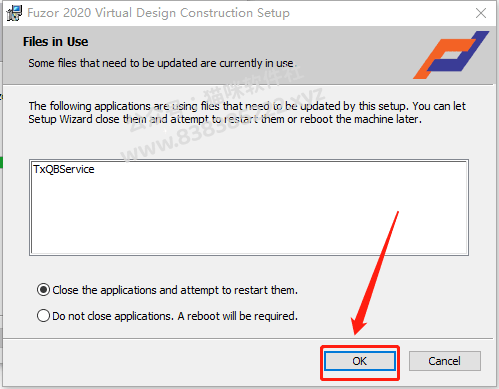499x389 pixels.
Task: Click the installer icon in the title bar
Action: [14, 13]
